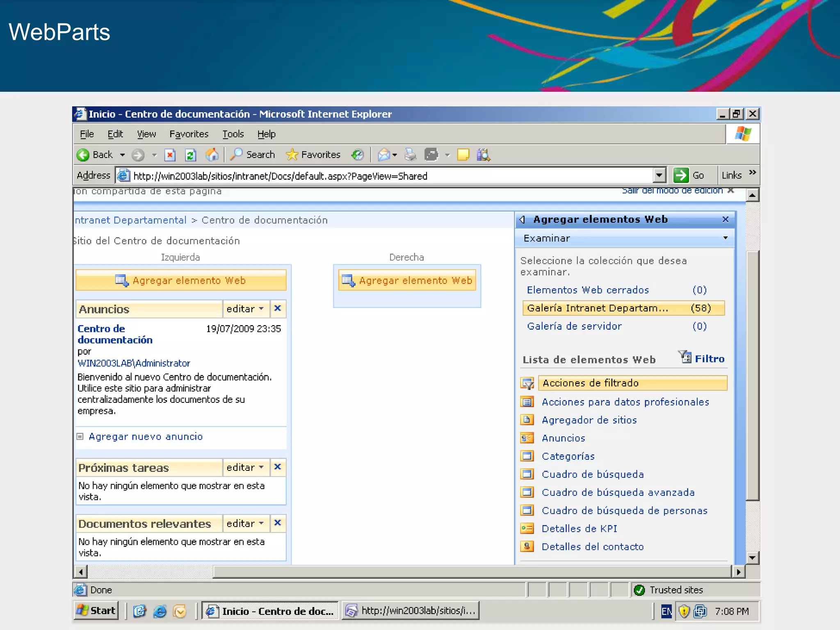This screenshot has width=840, height=630.
Task: Click the vertical scrollbar down arrow
Action: tap(752, 557)
